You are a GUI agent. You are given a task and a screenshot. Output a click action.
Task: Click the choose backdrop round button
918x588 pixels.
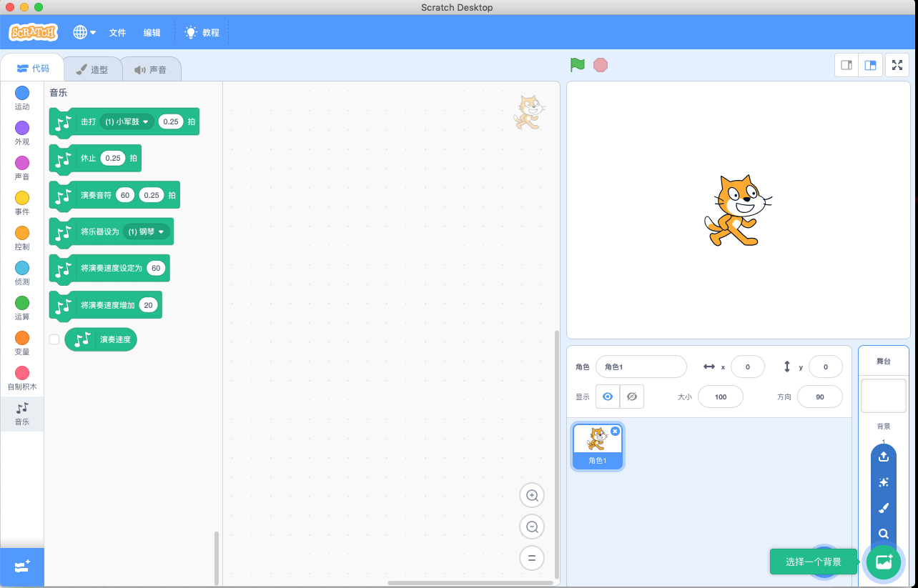tap(884, 562)
